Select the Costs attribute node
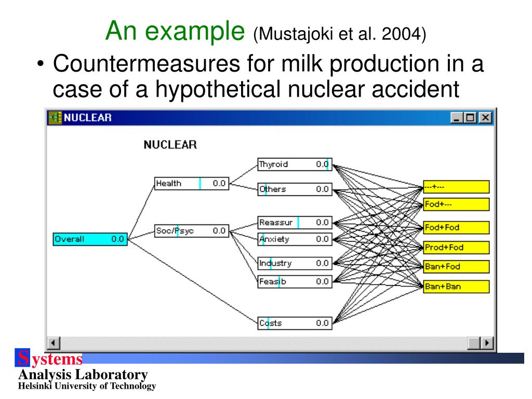 click(x=295, y=323)
